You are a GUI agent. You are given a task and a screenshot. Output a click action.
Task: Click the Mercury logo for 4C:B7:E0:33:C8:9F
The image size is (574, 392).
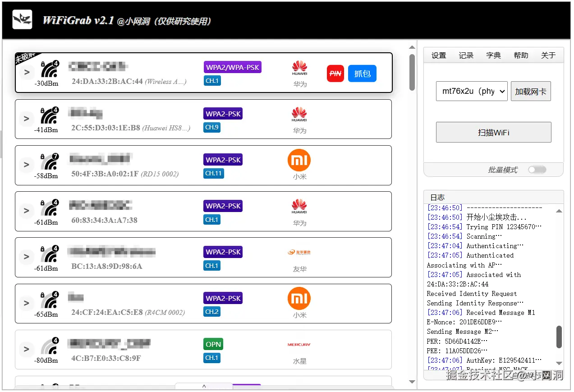tap(299, 345)
